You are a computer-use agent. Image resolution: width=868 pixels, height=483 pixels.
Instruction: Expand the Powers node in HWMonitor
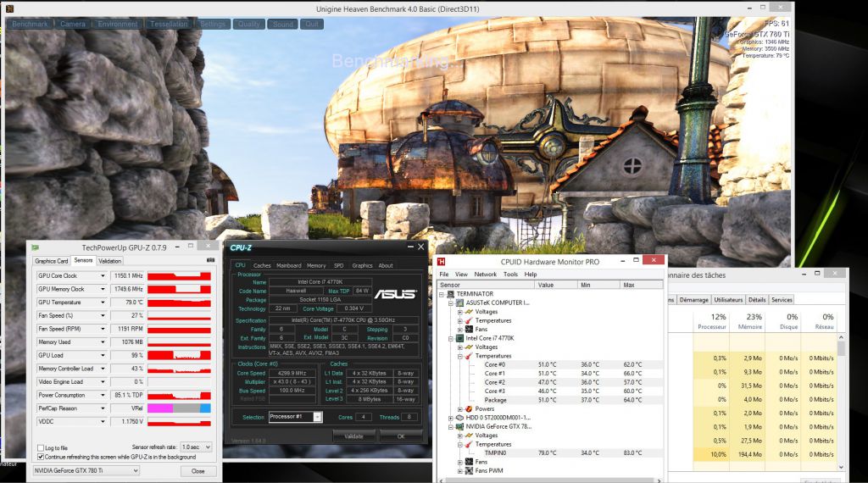coord(460,409)
